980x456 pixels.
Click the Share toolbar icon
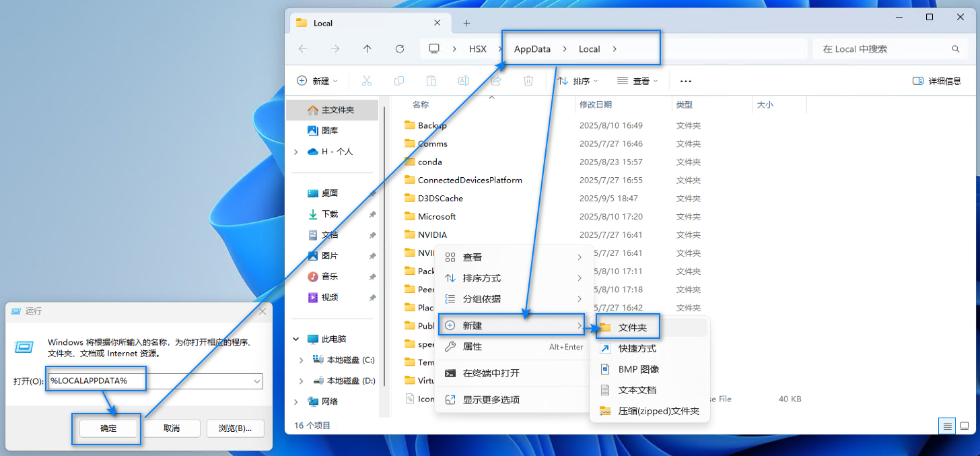[495, 81]
